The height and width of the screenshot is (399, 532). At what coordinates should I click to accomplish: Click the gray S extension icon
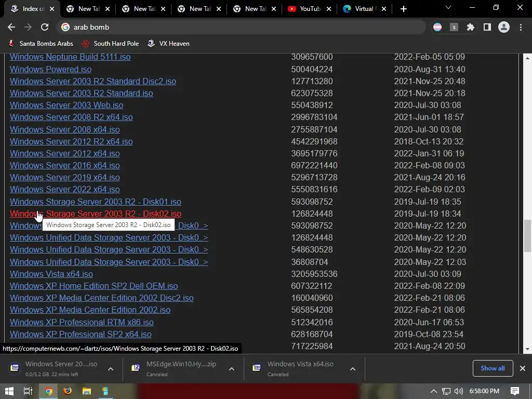tap(454, 27)
